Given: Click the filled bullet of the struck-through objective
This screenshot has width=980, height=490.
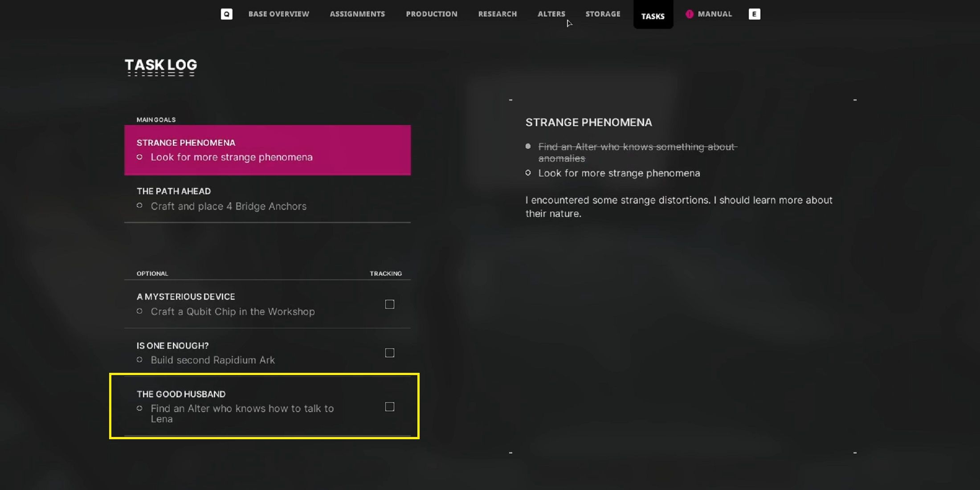Looking at the screenshot, I should pos(528,146).
